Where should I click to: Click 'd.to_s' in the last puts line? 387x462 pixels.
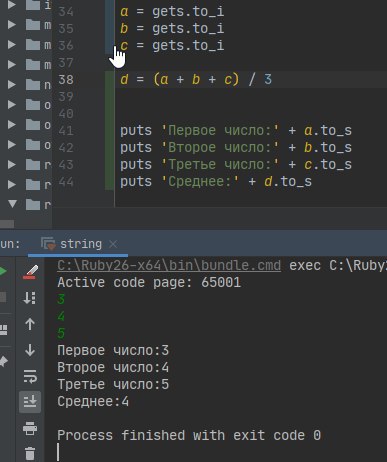(x=288, y=182)
